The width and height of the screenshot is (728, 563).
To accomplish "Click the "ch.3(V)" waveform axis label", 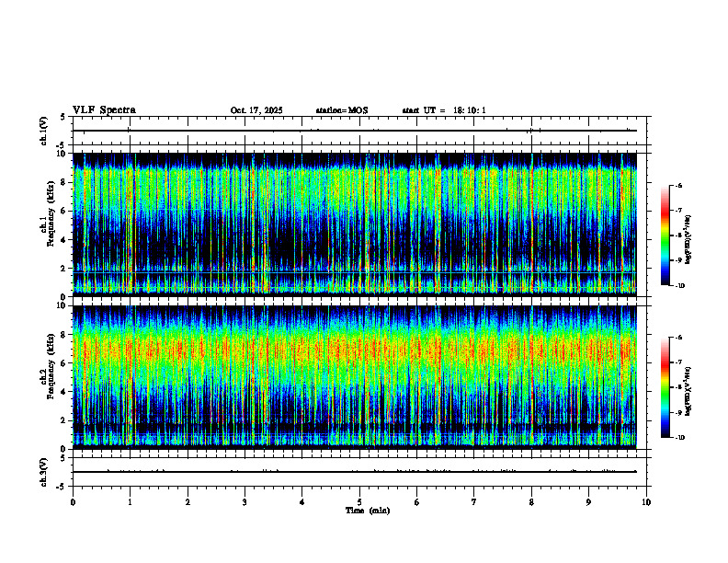I will click(43, 472).
